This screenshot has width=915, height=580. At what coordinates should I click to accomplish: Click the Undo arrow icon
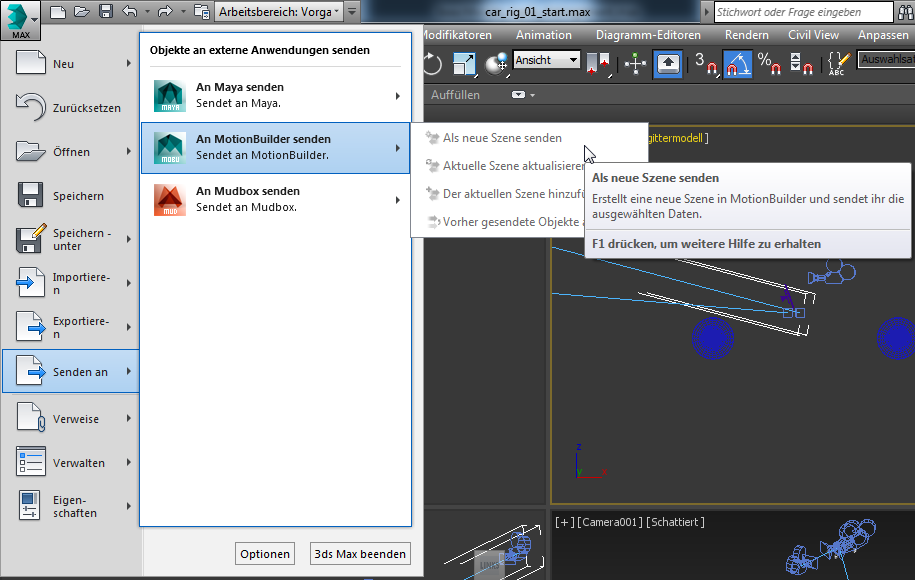tap(130, 11)
